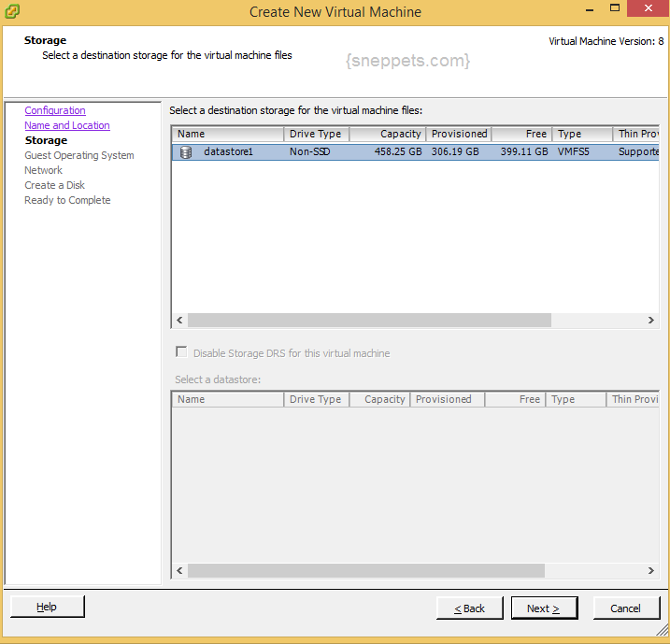Click upper table Thin Provisioning header
Viewport: 670px width, 644px height.
[636, 134]
